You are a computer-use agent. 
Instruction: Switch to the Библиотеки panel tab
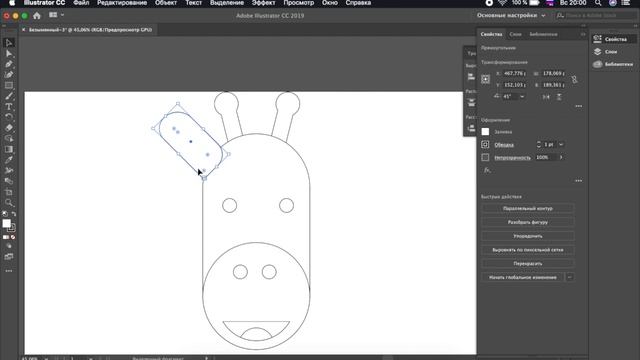coord(543,34)
